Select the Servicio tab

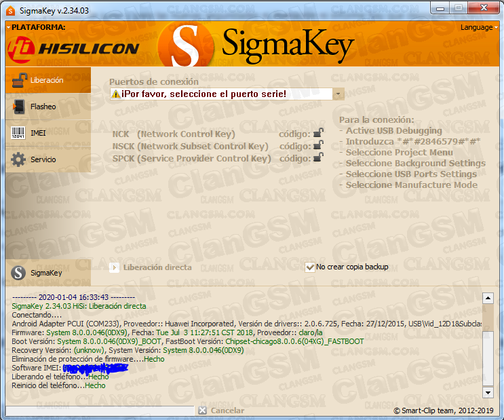click(x=48, y=159)
